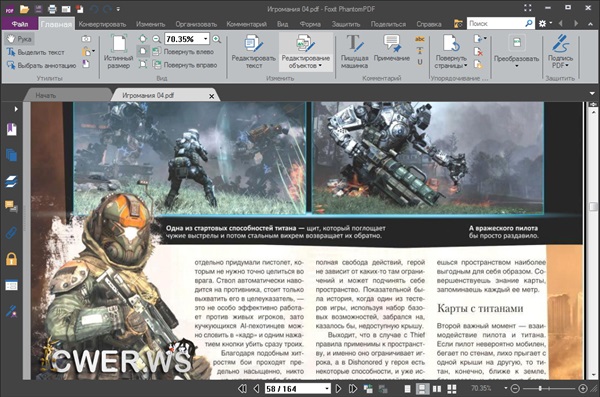Open file using folder icon in quick access
The width and height of the screenshot is (600, 397).
click(24, 8)
